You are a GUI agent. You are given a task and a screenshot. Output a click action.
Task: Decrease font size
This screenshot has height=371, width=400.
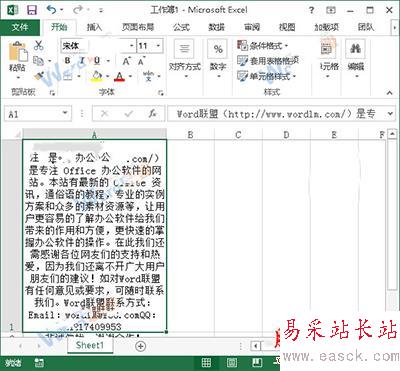[x=141, y=61]
